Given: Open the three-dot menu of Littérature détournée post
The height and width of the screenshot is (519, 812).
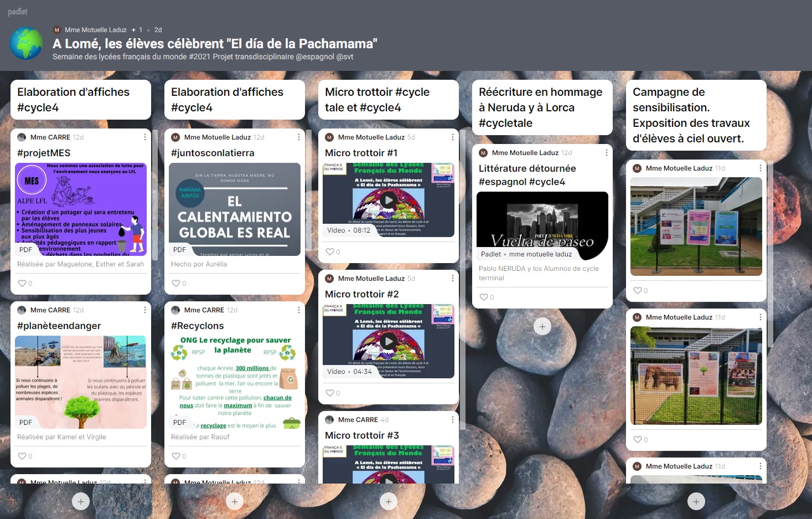Looking at the screenshot, I should click(607, 152).
